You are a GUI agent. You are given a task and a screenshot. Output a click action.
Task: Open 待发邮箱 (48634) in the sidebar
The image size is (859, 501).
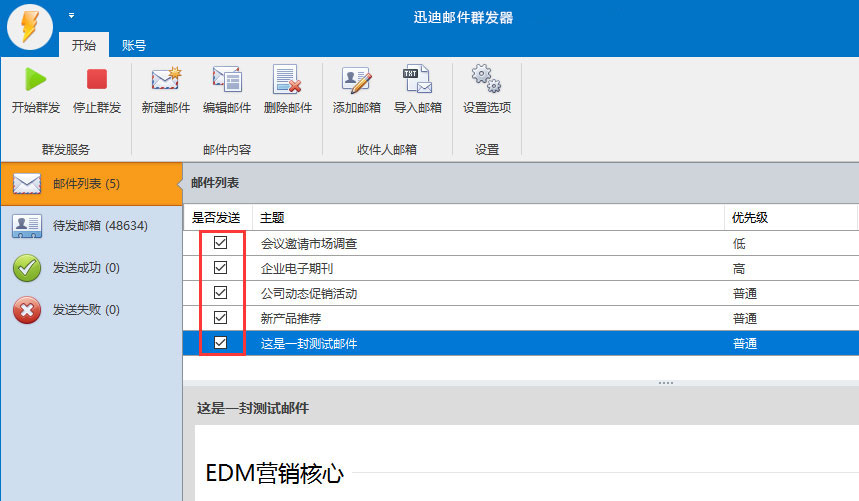tap(91, 226)
